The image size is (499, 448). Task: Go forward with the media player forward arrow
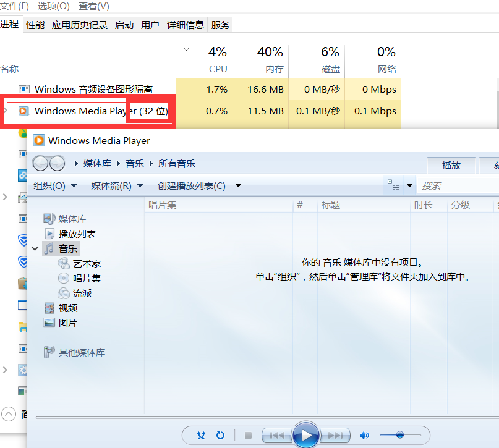pos(58,163)
